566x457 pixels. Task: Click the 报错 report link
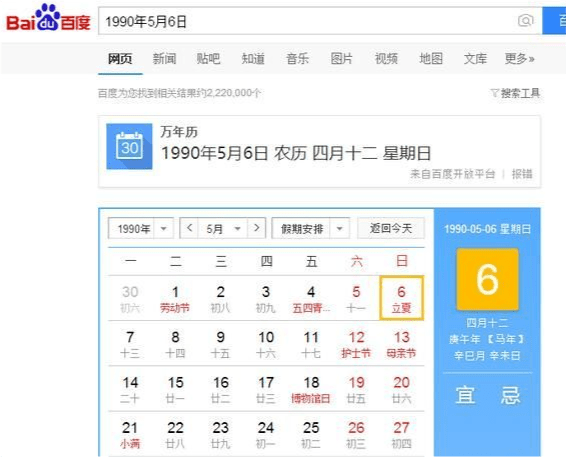coord(522,174)
